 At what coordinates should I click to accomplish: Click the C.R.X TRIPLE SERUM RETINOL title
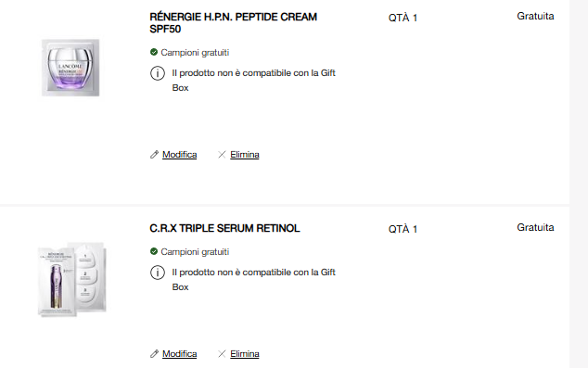(x=224, y=228)
